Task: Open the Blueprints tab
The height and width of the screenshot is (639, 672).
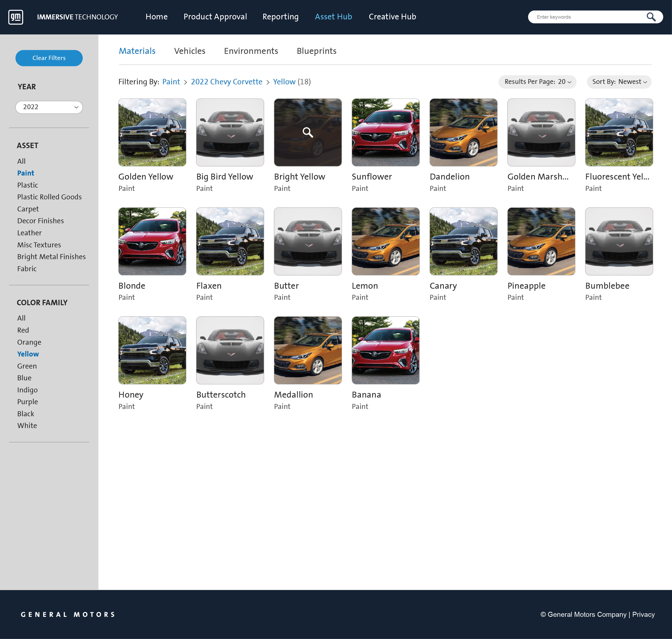Action: point(316,51)
